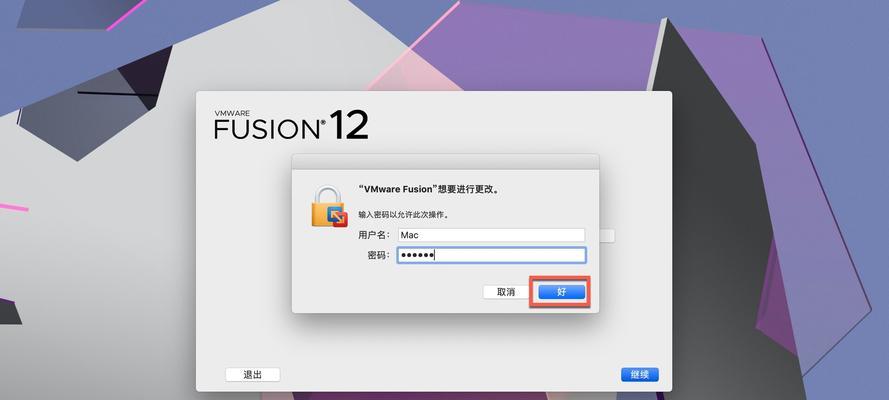The image size is (889, 400).
Task: Place the cursor in the 密码 field
Action: tap(491, 255)
